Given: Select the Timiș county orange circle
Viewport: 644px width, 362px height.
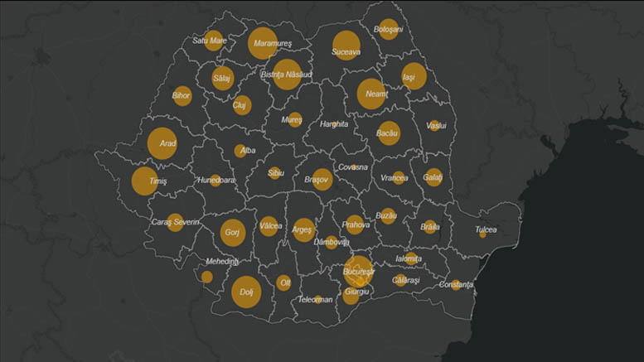Looking at the screenshot, I should point(145,181).
